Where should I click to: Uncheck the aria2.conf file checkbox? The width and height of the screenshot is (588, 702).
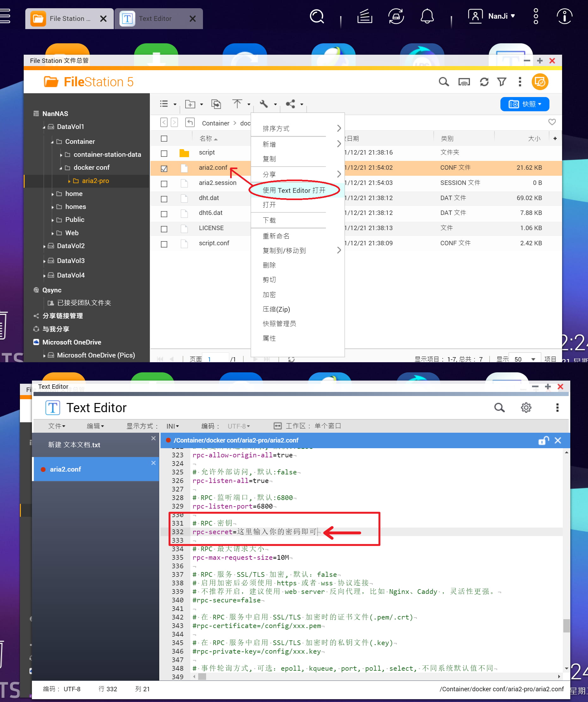pos(164,169)
